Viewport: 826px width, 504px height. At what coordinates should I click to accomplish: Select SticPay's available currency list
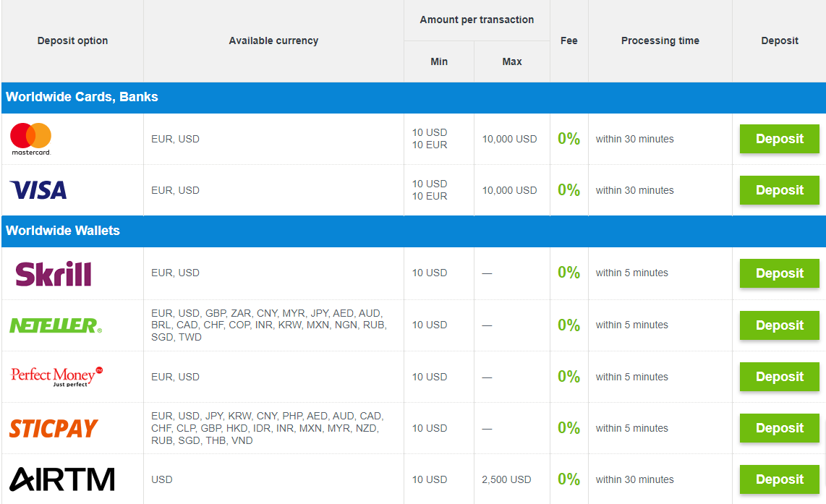click(268, 428)
